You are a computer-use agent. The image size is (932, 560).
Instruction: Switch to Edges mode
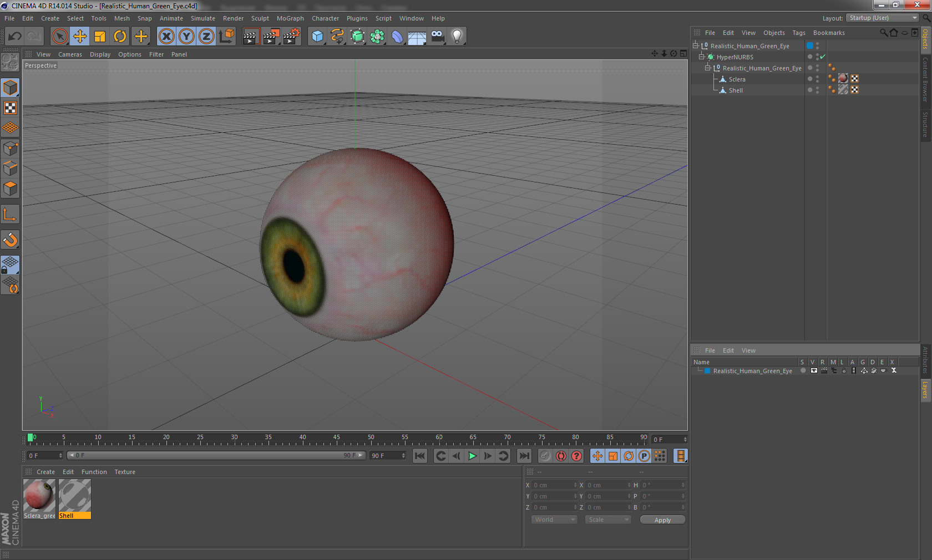(x=10, y=168)
